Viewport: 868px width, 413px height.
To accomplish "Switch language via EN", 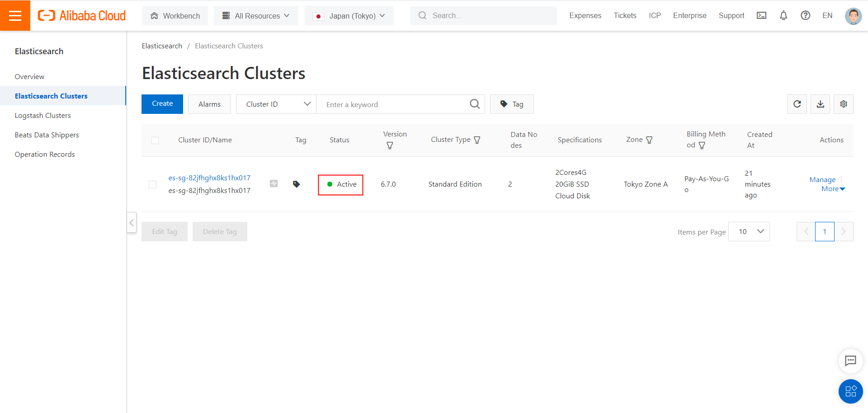I will (x=827, y=15).
